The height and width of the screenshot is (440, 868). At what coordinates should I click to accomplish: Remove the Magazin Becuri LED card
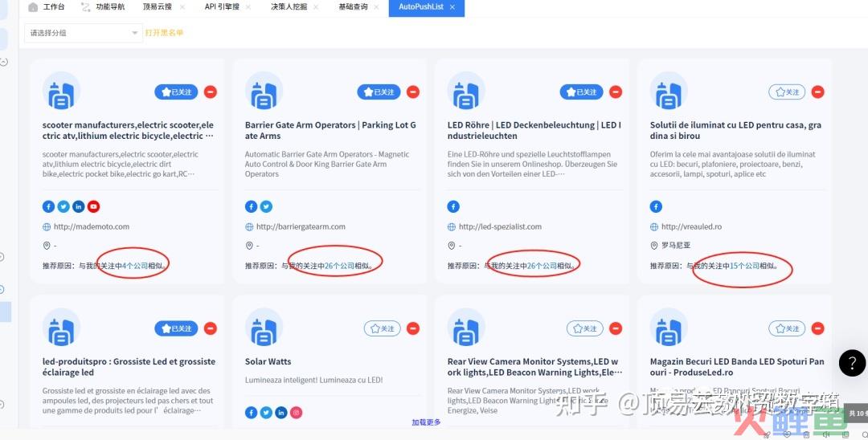(817, 328)
